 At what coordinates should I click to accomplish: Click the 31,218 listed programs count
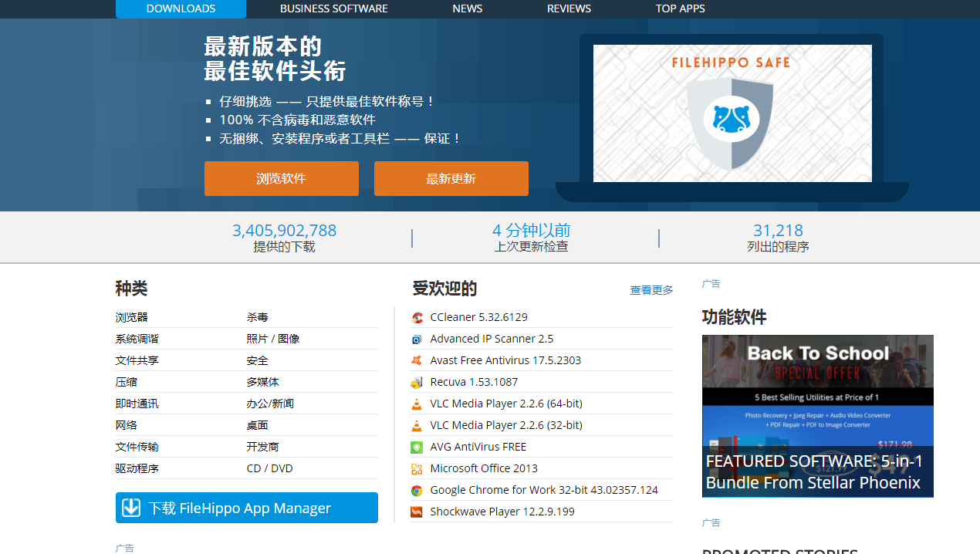click(778, 231)
